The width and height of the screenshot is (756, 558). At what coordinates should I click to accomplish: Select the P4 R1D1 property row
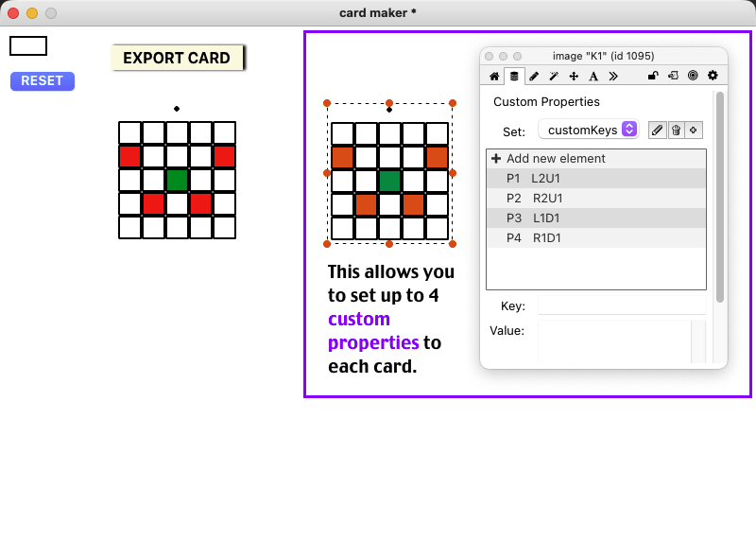(595, 238)
